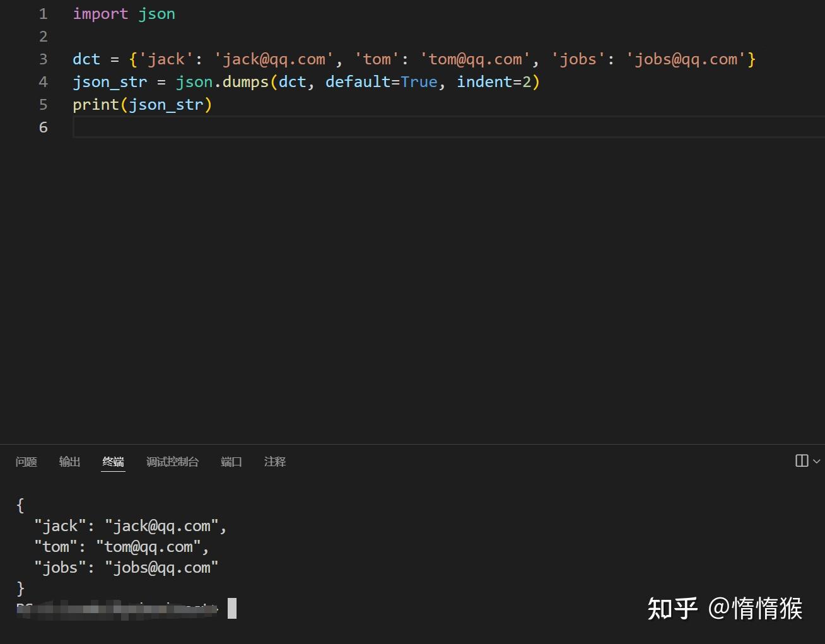Click line number 4 in the gutter

click(43, 82)
